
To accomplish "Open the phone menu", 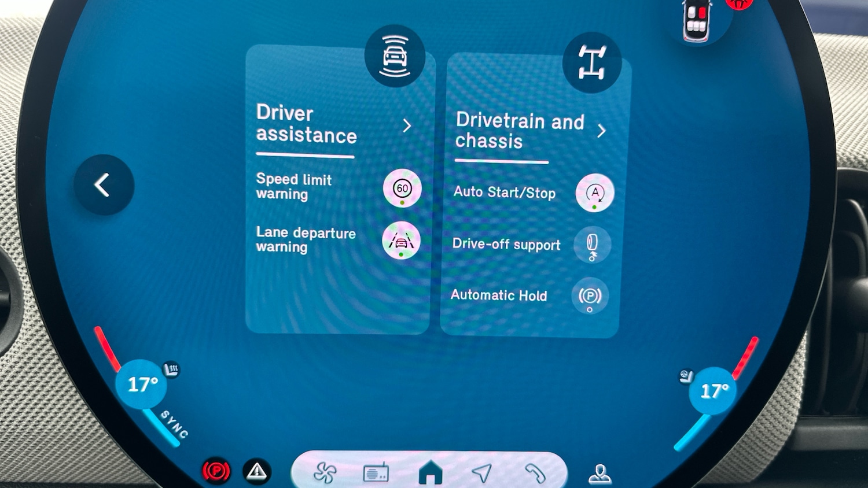I will 535,473.
